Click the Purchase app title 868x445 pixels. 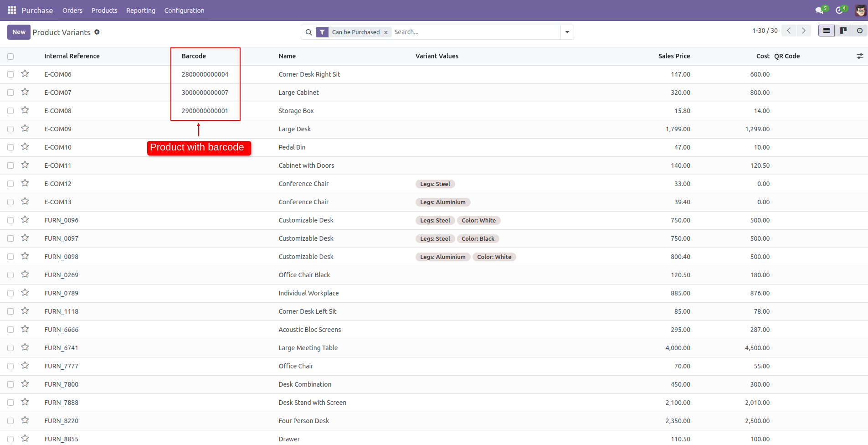click(37, 10)
